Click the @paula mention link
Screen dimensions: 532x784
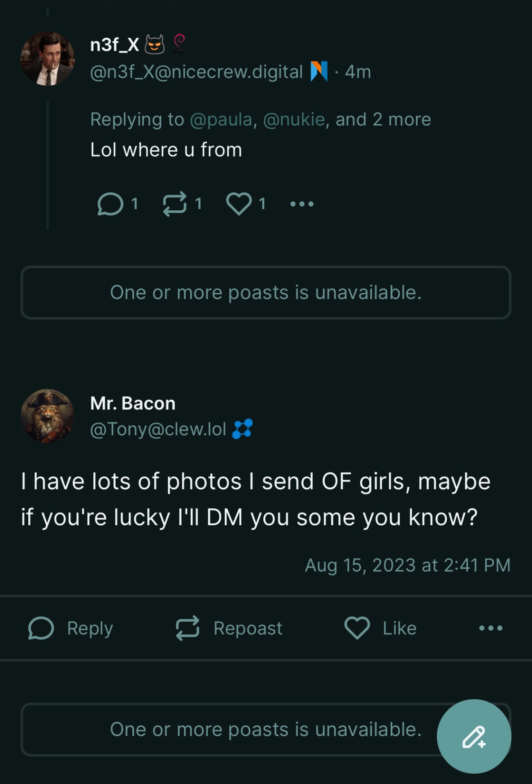tap(221, 120)
